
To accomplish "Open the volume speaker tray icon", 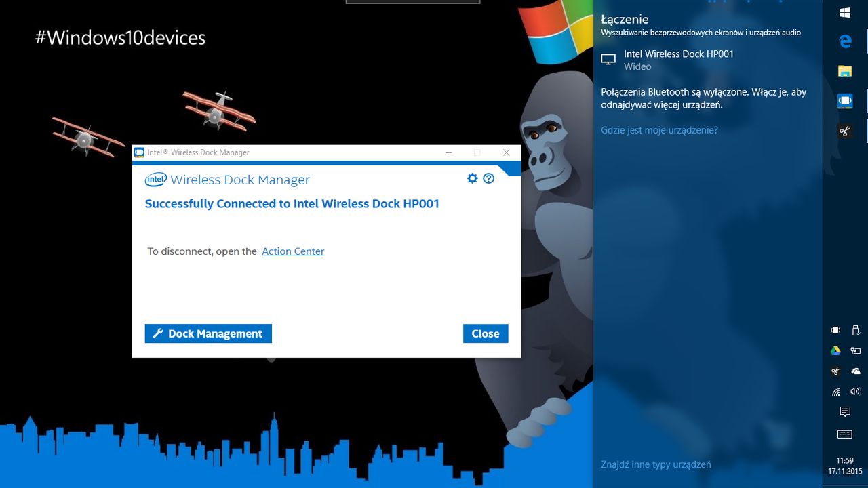I will click(855, 392).
